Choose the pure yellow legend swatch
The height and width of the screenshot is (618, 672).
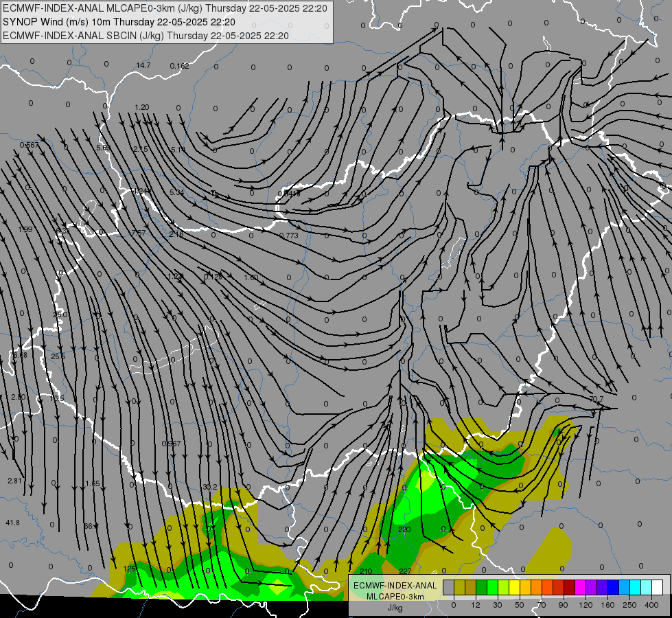514,587
